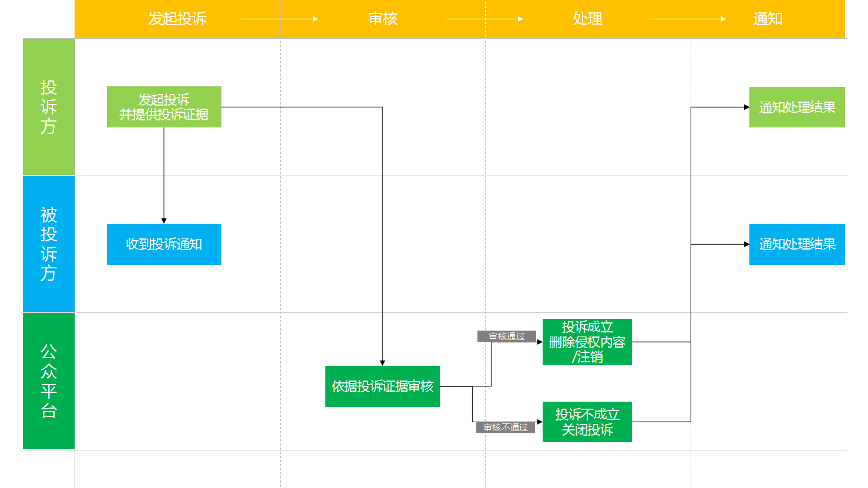The height and width of the screenshot is (488, 868).
Task: Click the 审核不通过 gray label
Action: (506, 428)
